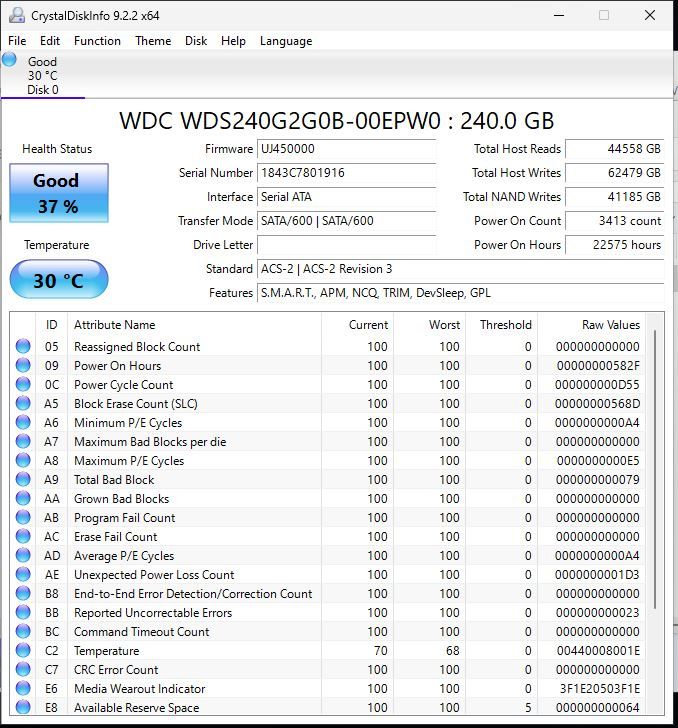Click Total Host Writes value 62479 GB
678x728 pixels.
click(615, 173)
